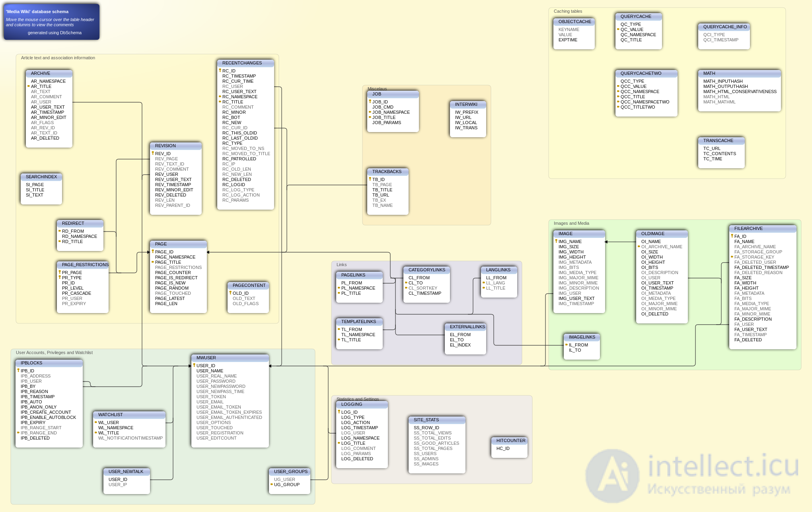Click the key icon next to JOB_ID
This screenshot has height=512, width=812.
pyautogui.click(x=370, y=101)
